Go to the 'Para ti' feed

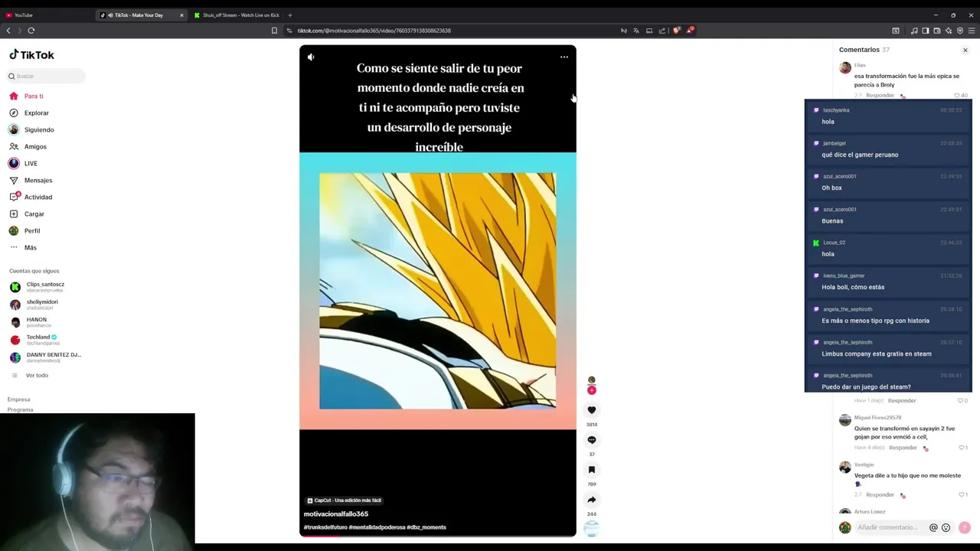26,96
